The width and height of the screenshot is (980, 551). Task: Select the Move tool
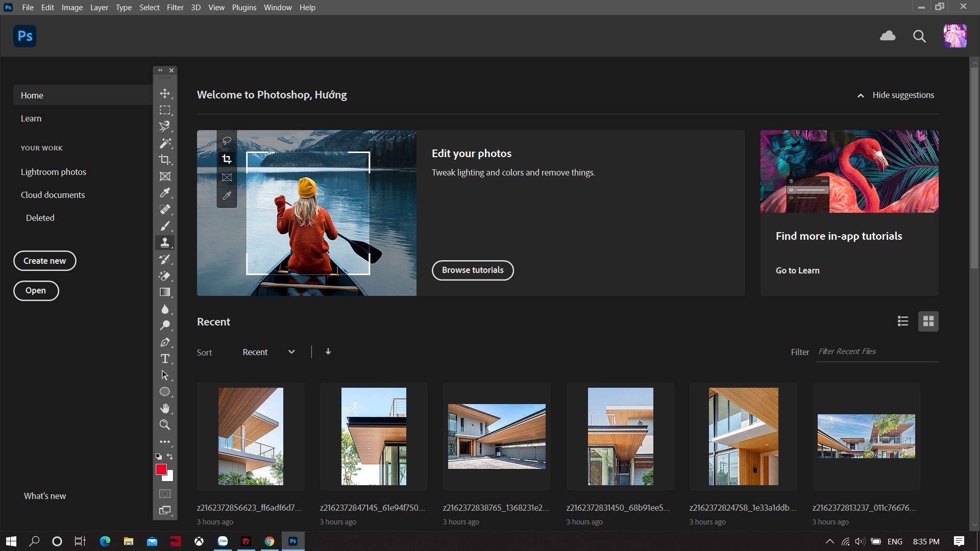tap(165, 93)
